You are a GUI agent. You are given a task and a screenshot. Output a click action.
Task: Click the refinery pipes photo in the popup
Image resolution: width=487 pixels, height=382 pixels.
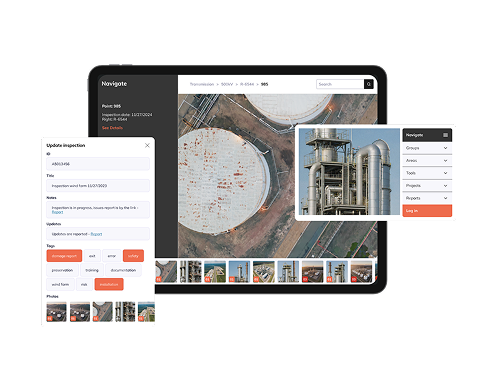coord(349,172)
